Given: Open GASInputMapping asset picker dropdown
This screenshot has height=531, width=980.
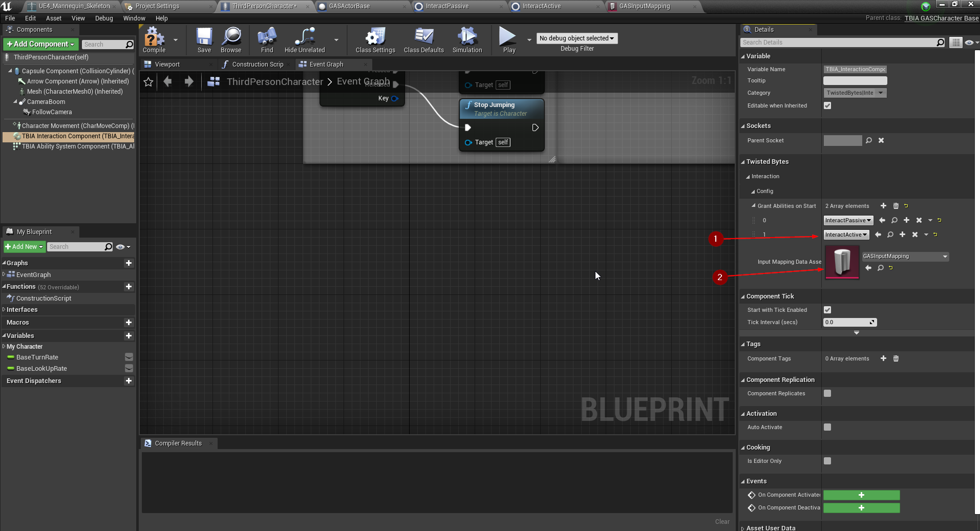Looking at the screenshot, I should (x=905, y=257).
